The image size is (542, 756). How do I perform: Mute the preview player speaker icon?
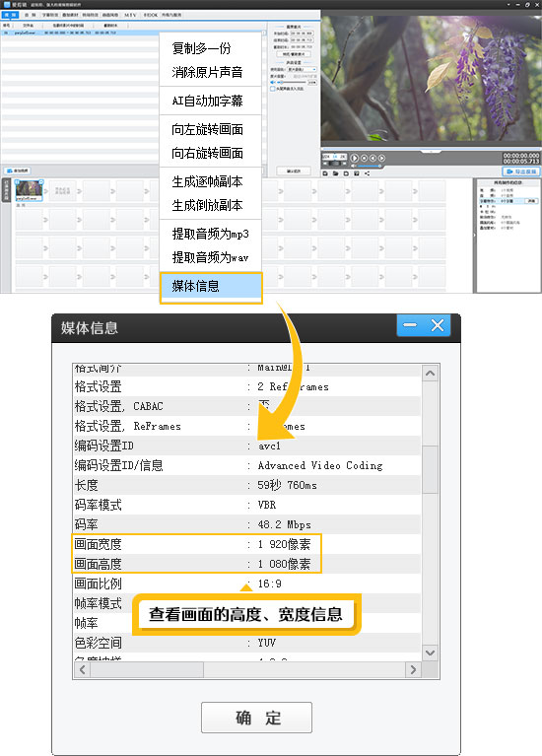pos(354,166)
